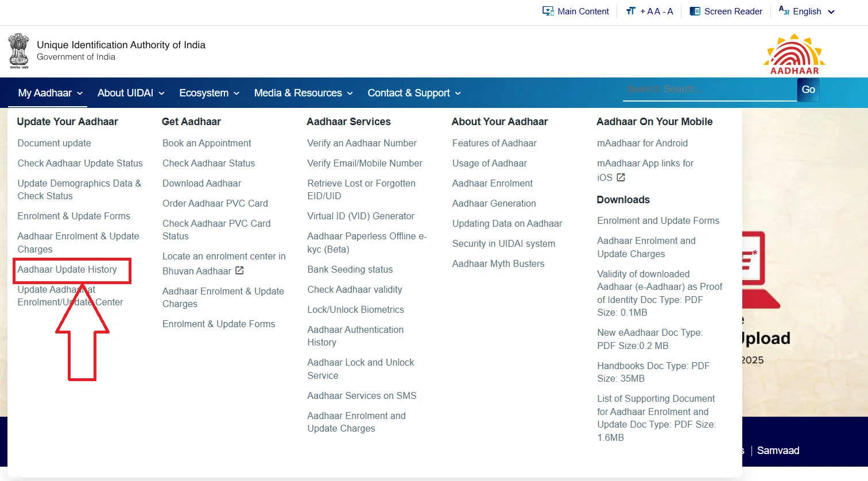Open the Contact & Support menu
868x481 pixels.
(414, 93)
